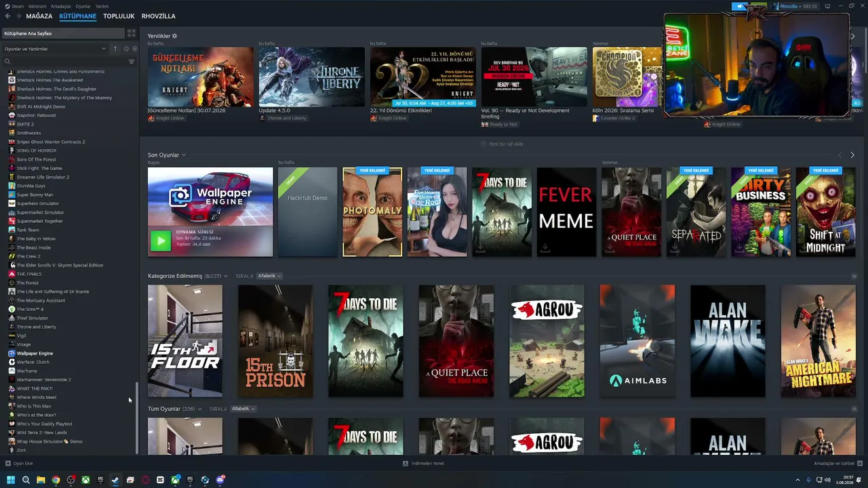The width and height of the screenshot is (868, 488).
Task: Click the sidebar search magnifier icon
Action: pos(7,62)
